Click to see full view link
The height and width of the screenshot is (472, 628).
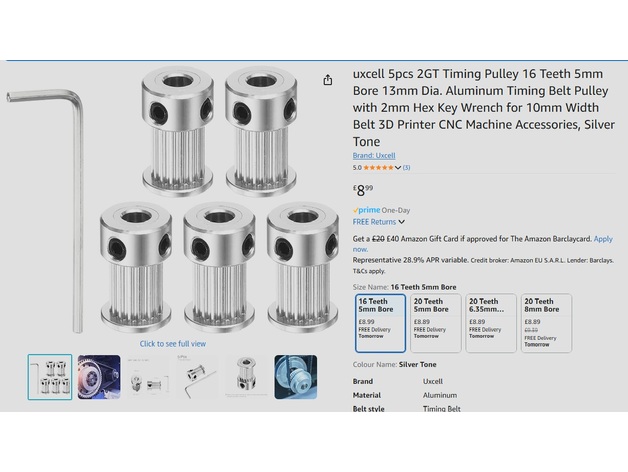pos(173,344)
